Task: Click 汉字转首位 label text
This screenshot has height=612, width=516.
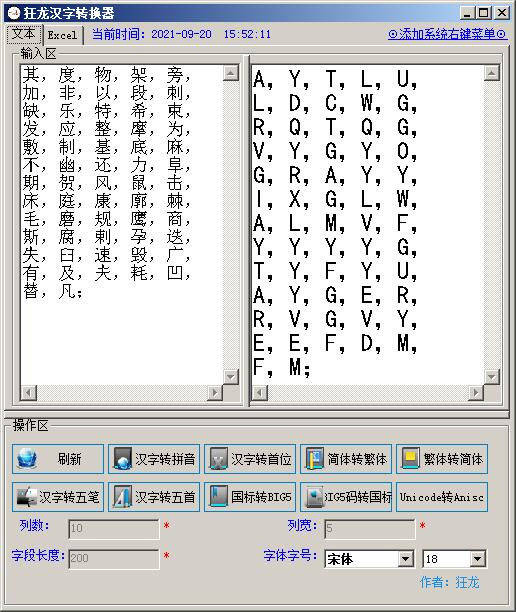Action: coord(261,459)
